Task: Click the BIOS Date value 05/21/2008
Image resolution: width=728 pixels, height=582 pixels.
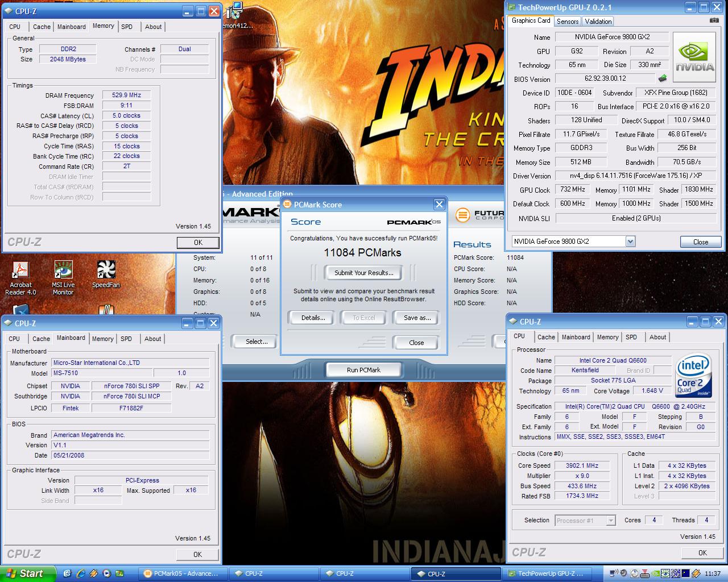Action: [x=130, y=455]
